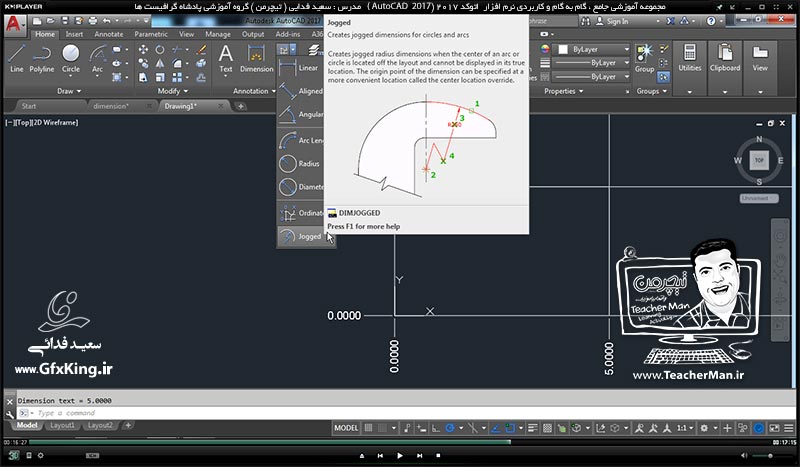Open the Circle tool dropdown arrow

tap(70, 77)
